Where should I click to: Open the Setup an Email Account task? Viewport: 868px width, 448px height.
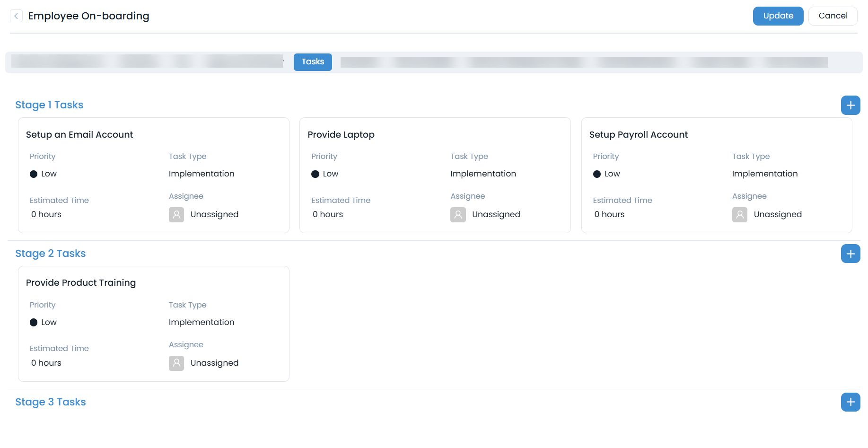point(79,135)
